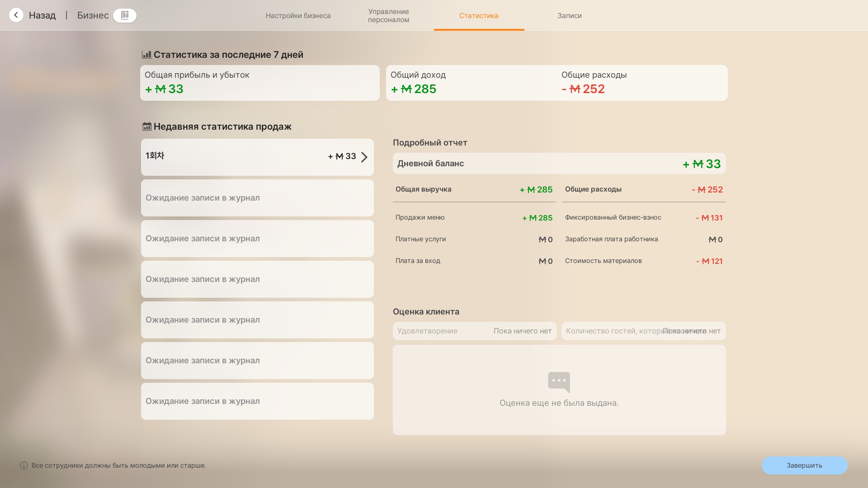The width and height of the screenshot is (868, 488).
Task: Click the Общая прибыль и убыток card
Action: click(259, 83)
